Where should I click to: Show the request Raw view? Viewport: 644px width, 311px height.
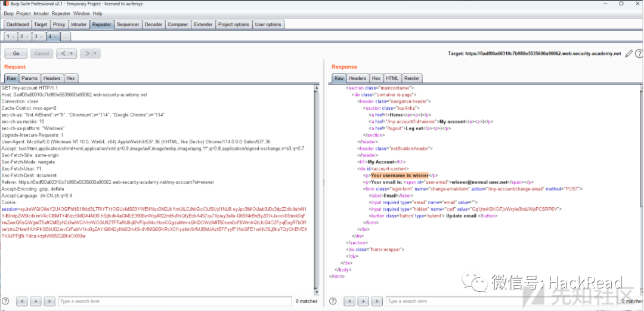[11, 78]
